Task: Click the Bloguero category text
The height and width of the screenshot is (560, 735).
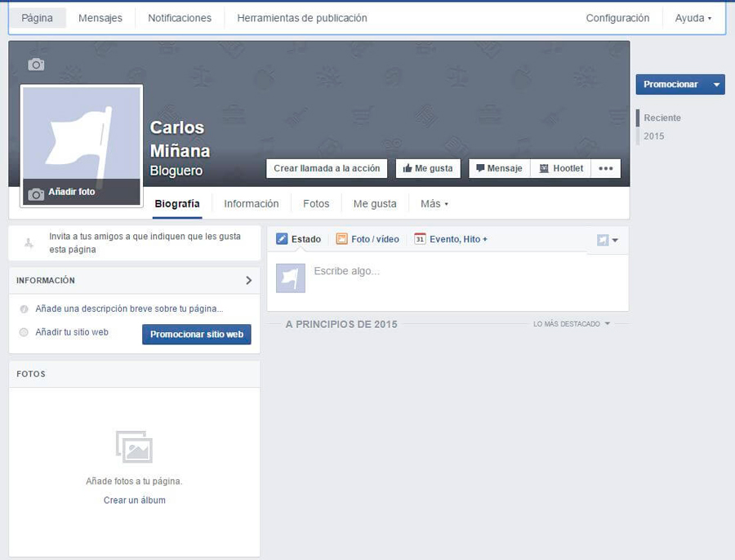Action: pyautogui.click(x=176, y=171)
